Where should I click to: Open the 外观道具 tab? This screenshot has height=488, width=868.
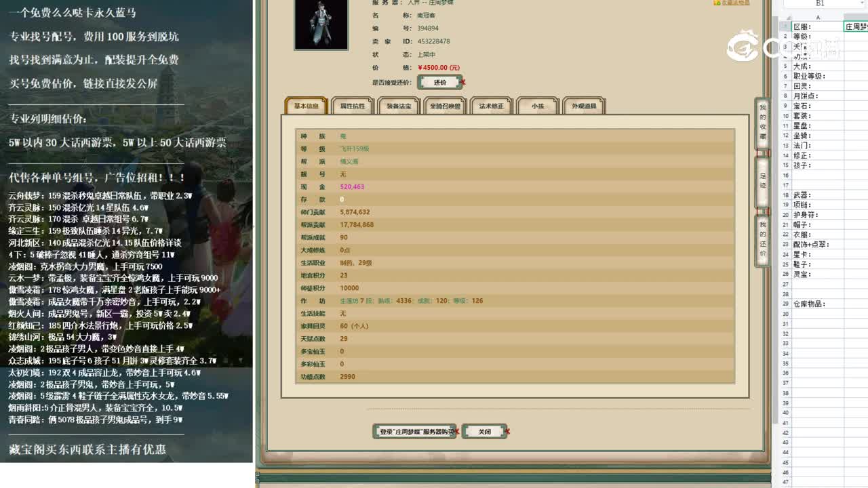(584, 106)
